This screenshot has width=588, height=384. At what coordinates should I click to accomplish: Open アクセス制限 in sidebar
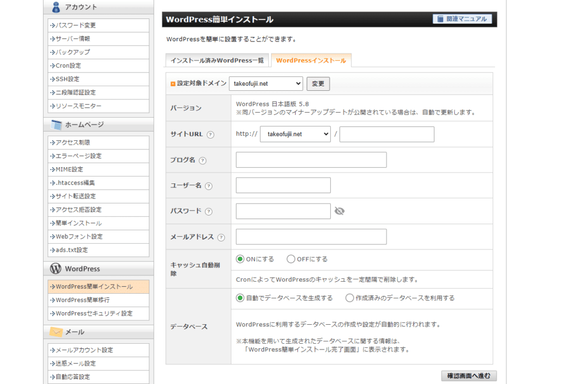click(x=98, y=142)
